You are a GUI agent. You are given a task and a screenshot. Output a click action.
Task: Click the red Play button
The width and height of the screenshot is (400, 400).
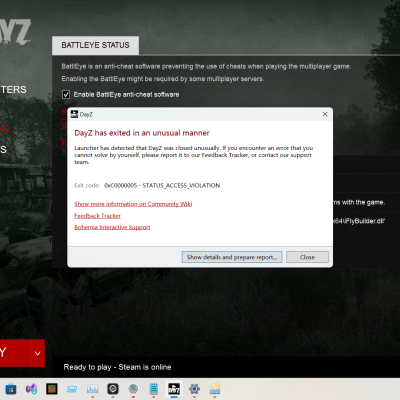15,353
